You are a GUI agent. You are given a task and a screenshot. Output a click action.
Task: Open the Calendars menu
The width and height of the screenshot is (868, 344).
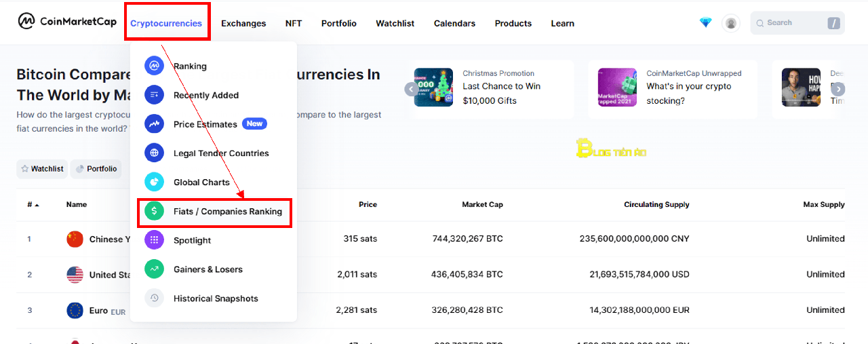click(454, 23)
